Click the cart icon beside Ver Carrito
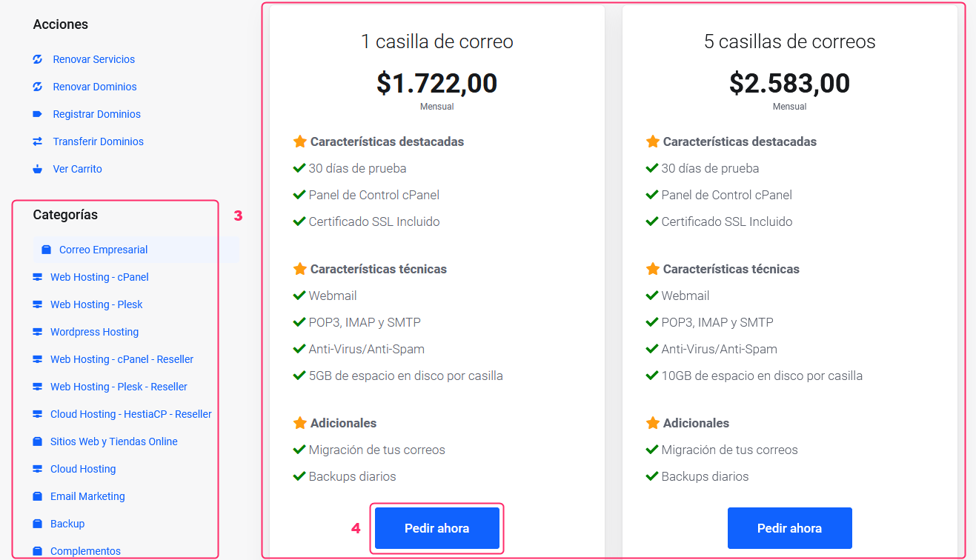Screen dimensions: 976x560 (38, 169)
